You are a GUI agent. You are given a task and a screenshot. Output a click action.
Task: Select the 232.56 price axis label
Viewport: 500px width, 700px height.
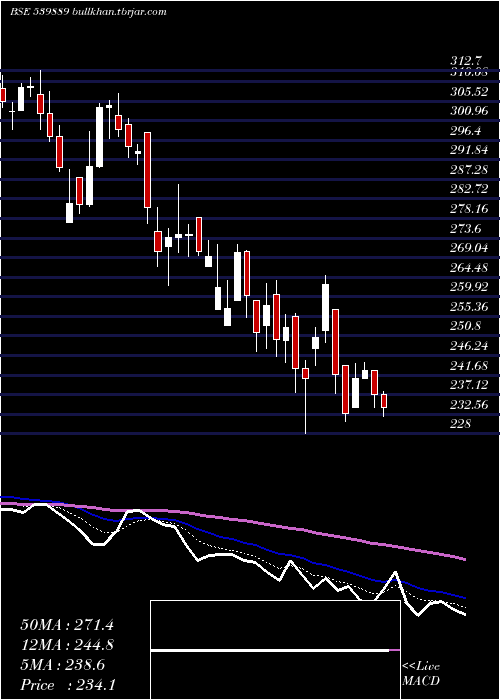[469, 405]
